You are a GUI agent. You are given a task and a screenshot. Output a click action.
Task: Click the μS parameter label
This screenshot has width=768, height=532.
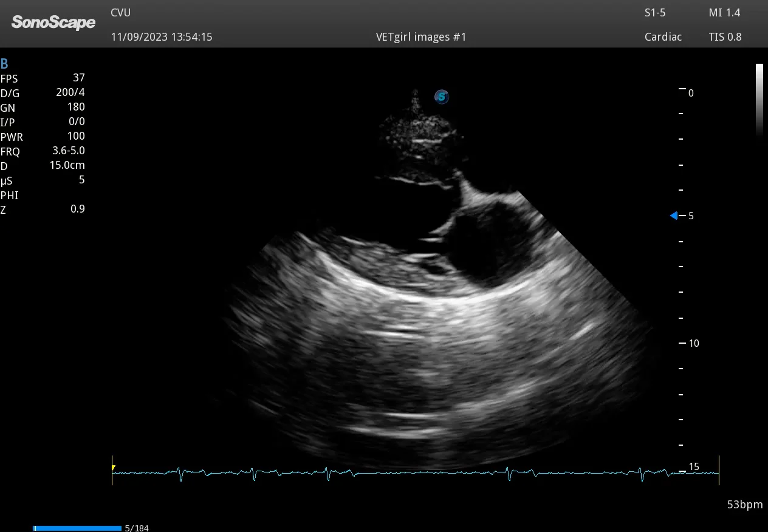click(6, 180)
